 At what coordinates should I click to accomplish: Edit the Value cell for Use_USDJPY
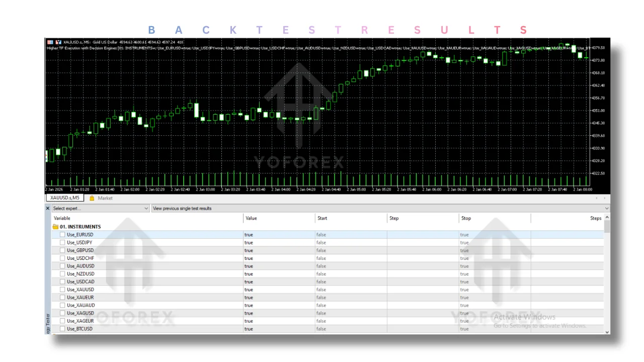tap(279, 242)
